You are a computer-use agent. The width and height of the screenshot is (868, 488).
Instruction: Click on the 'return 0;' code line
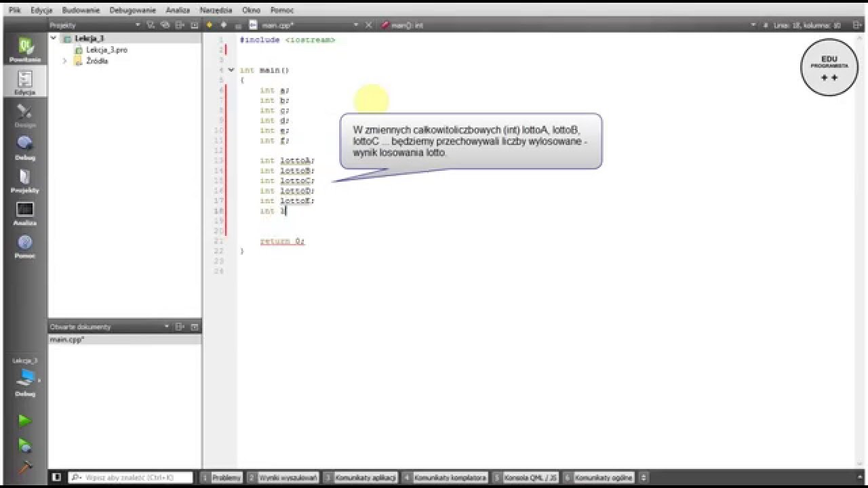[282, 241]
